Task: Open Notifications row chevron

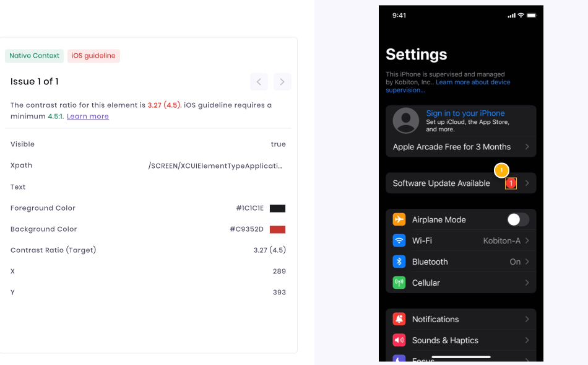Action: 527,319
